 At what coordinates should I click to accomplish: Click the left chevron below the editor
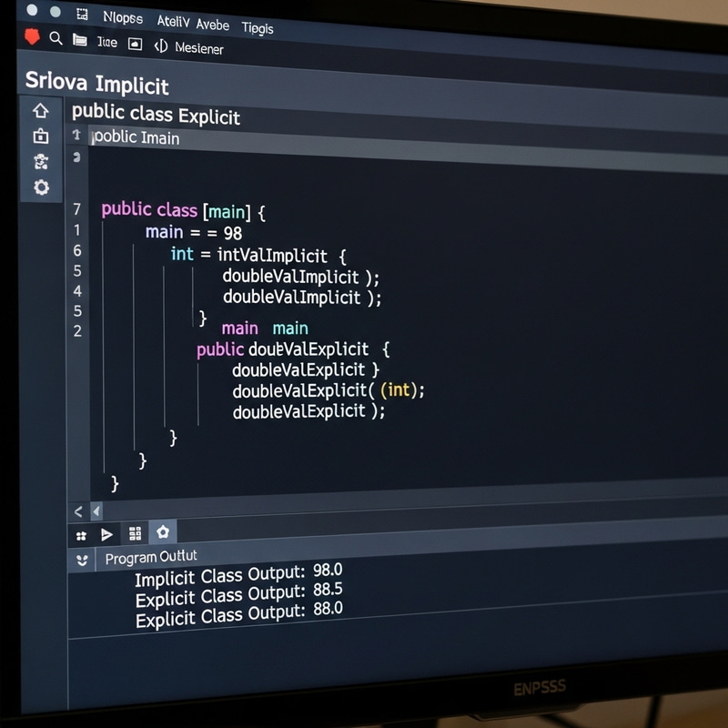pos(77,512)
